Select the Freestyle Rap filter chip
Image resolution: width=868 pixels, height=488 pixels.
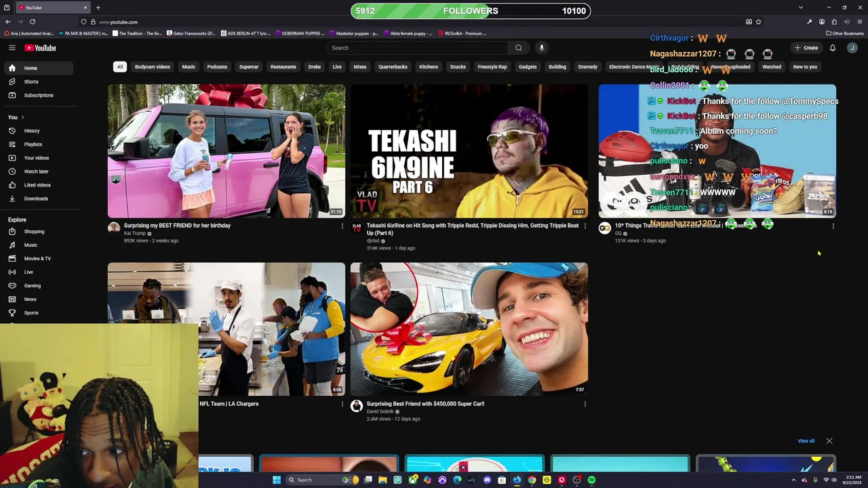point(492,66)
